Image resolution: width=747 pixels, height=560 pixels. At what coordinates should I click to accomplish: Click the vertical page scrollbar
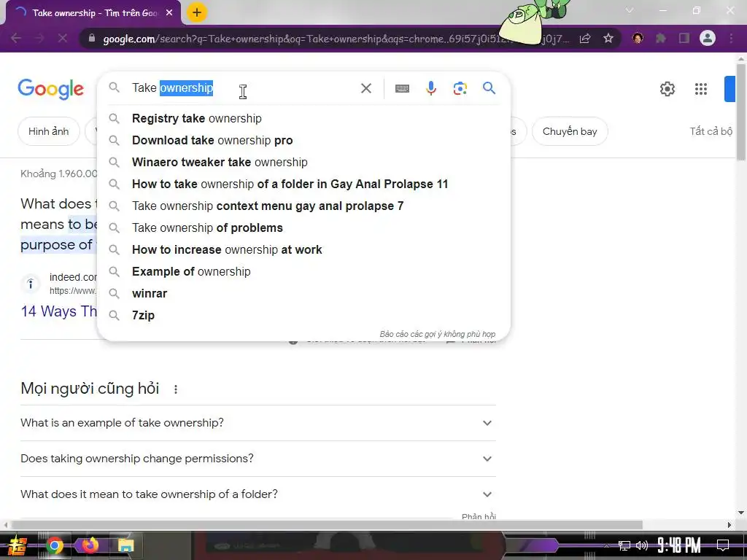[x=741, y=112]
